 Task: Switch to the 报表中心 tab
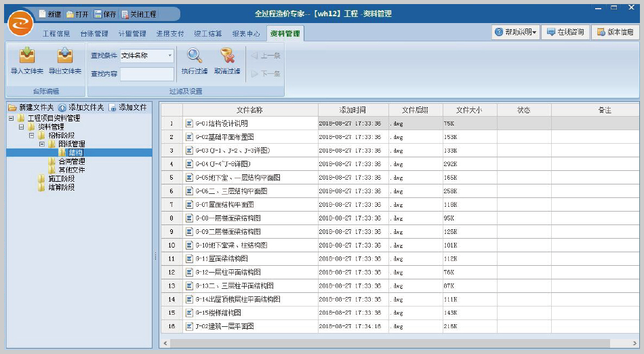pos(245,33)
